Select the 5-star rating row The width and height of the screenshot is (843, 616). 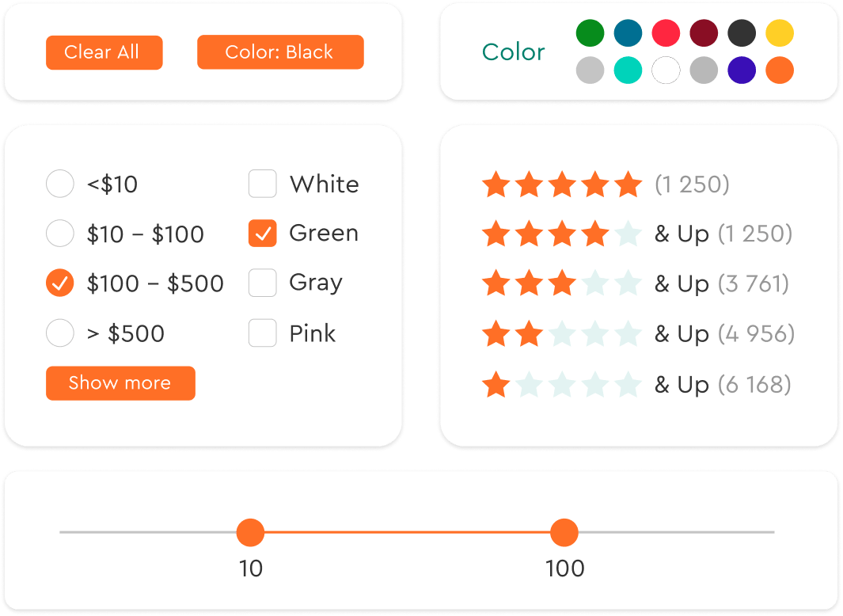[x=562, y=184]
